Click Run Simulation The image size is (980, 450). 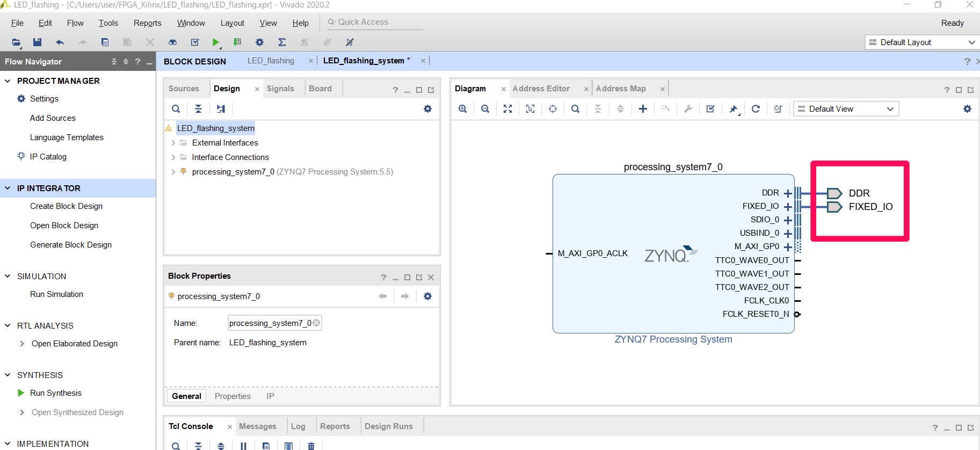[x=56, y=294]
